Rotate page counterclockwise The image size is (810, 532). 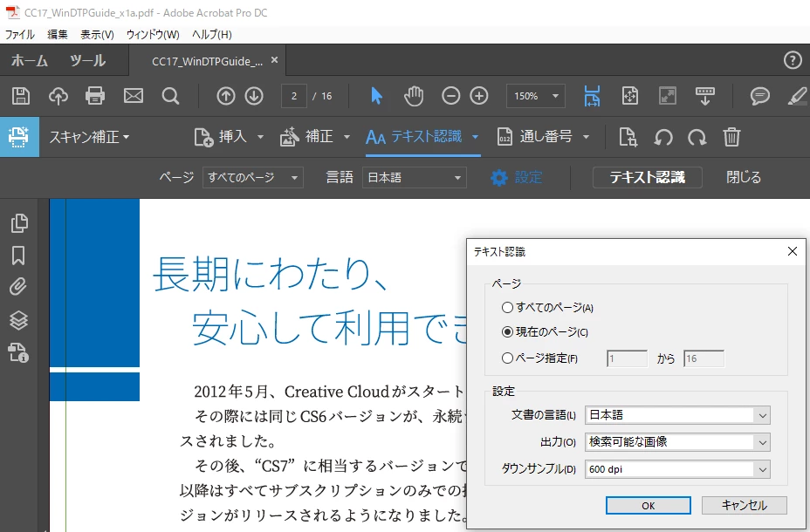click(x=663, y=137)
